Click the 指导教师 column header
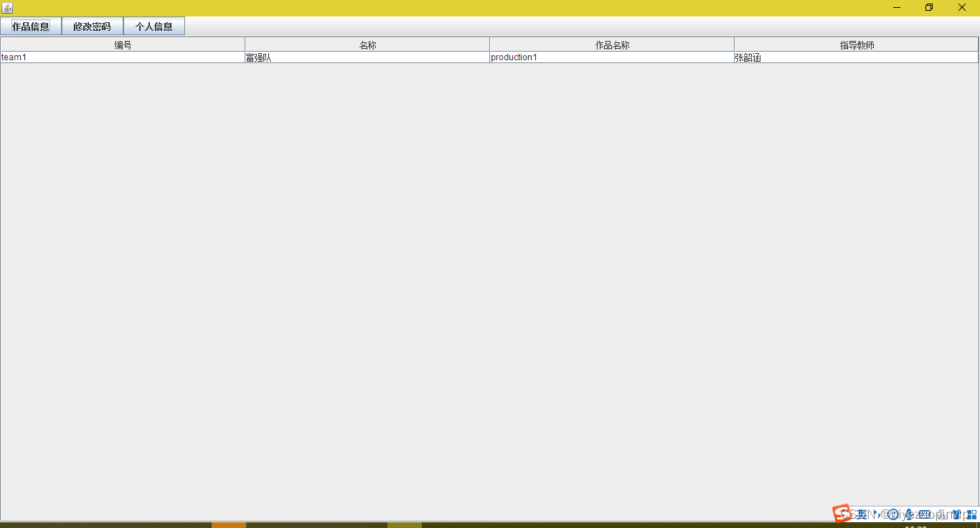Screen dimensions: 980x528 point(857,44)
